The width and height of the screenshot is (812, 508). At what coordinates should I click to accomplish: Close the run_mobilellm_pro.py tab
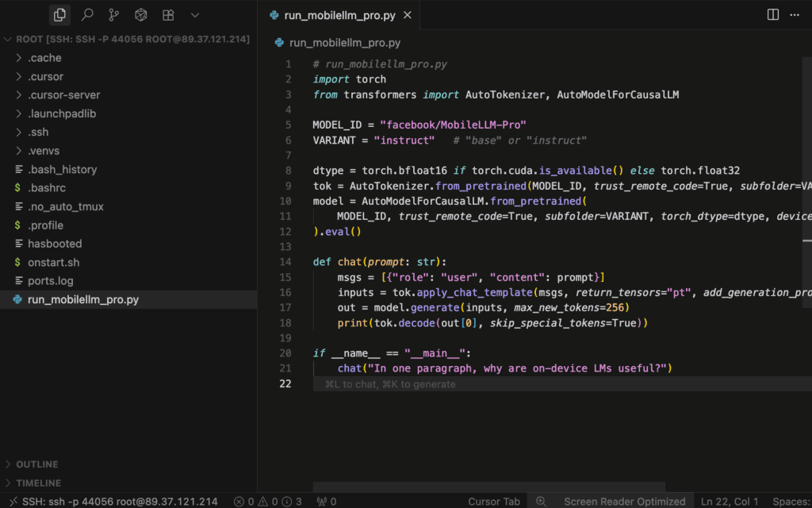click(408, 15)
